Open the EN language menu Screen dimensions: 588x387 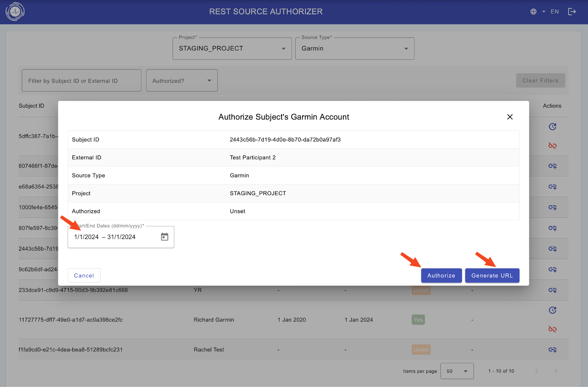coord(554,12)
